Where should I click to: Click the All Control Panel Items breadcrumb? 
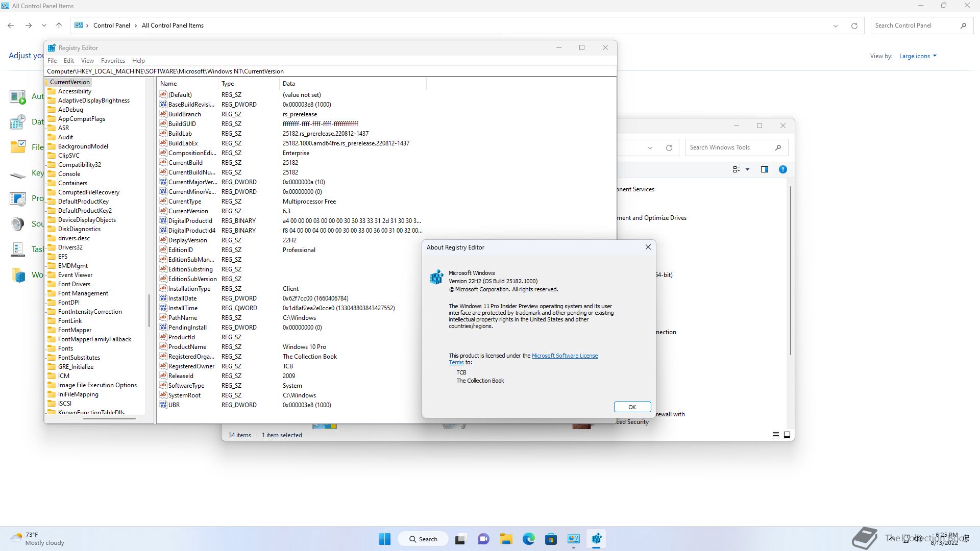(x=173, y=26)
